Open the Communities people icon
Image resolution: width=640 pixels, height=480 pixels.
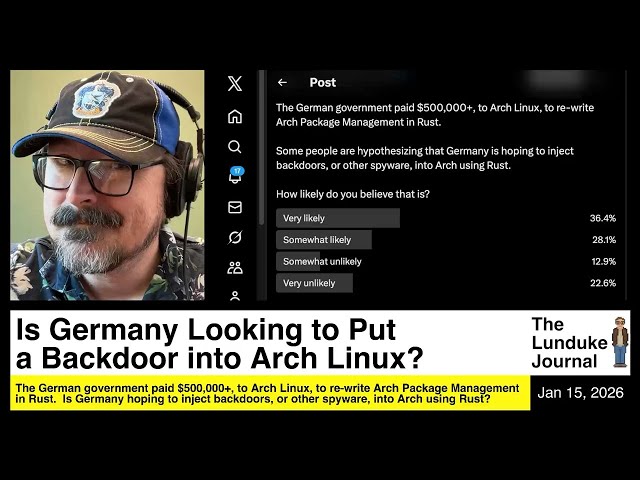[x=235, y=267]
